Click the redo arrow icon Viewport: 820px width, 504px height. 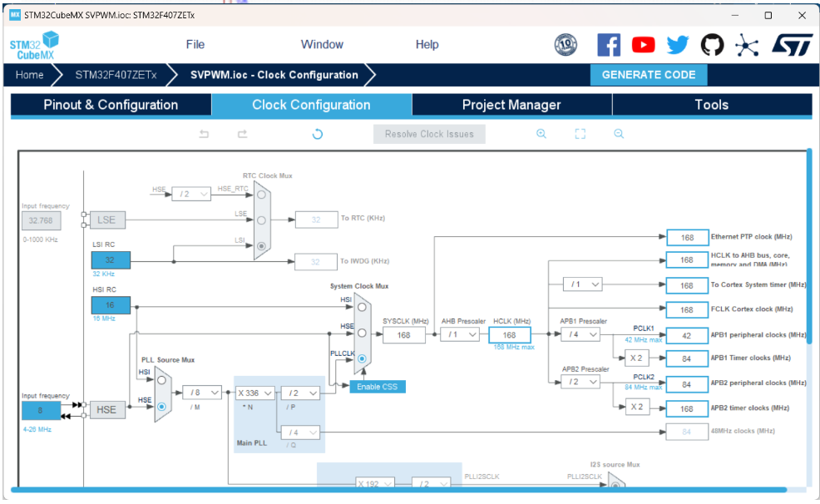242,135
